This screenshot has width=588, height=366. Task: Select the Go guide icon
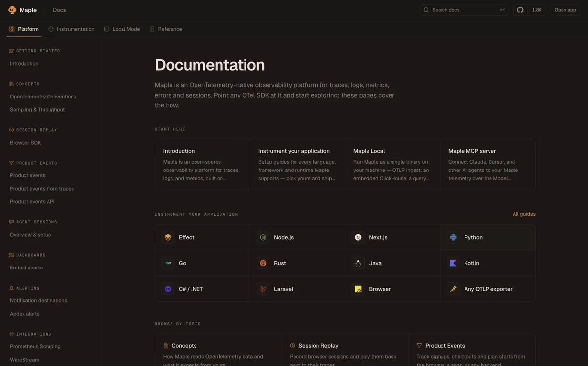[168, 263]
